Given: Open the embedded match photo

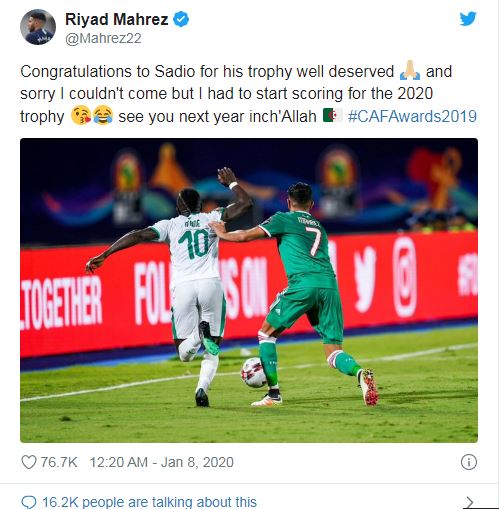Looking at the screenshot, I should coord(249,290).
